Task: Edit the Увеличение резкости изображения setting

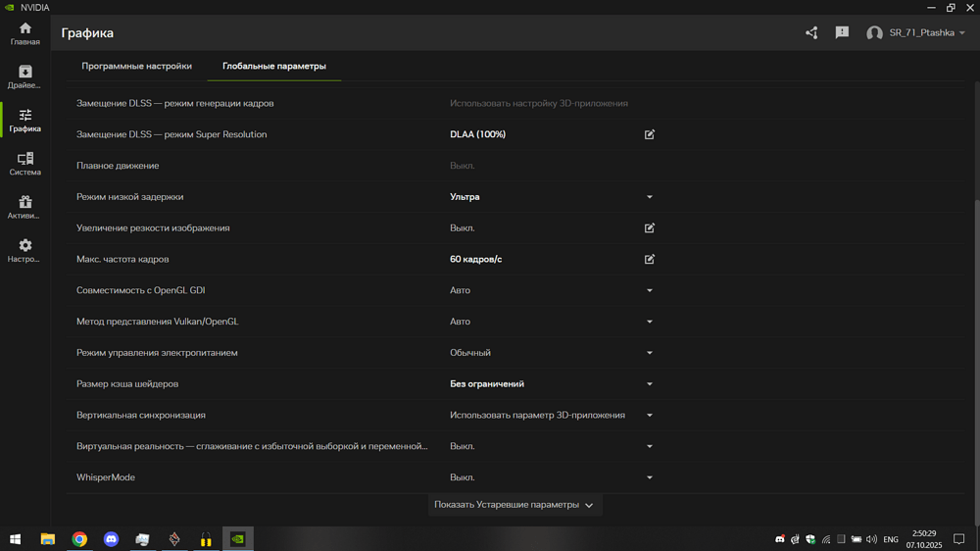Action: (x=649, y=228)
